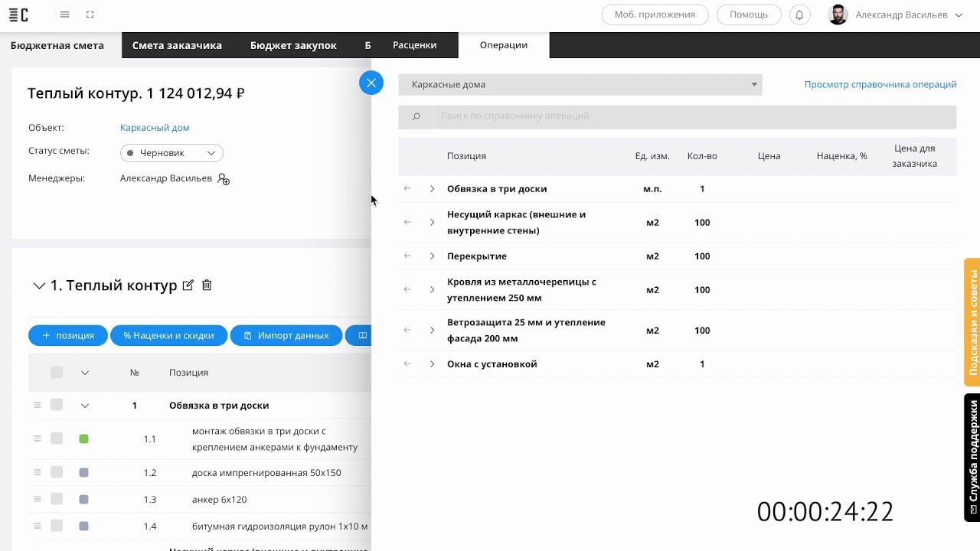
Task: Toggle the select-all checkbox in table header
Action: [x=57, y=373]
